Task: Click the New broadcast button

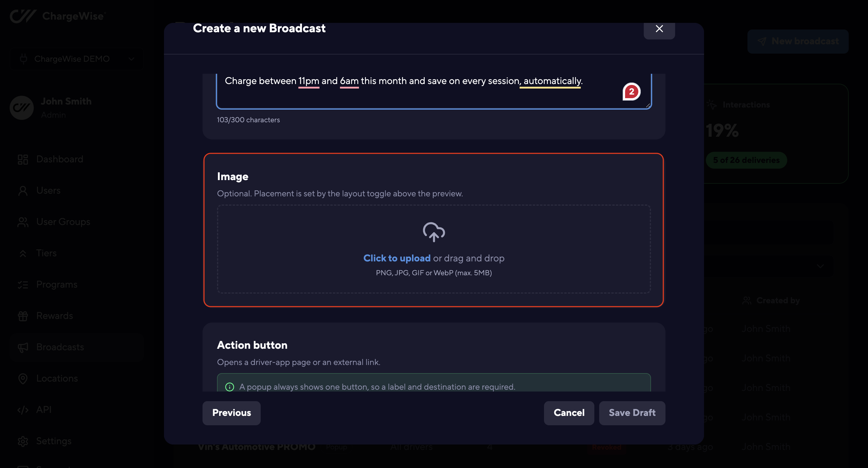Action: click(x=797, y=42)
